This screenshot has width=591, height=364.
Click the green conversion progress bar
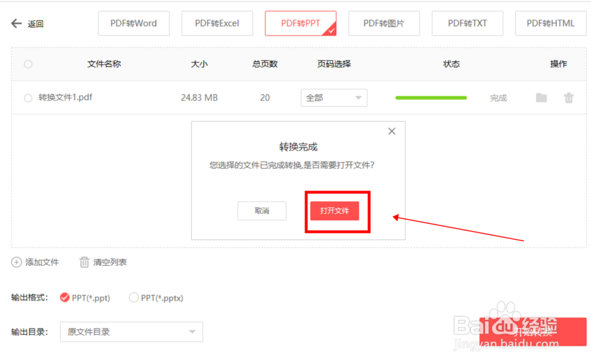click(x=431, y=98)
